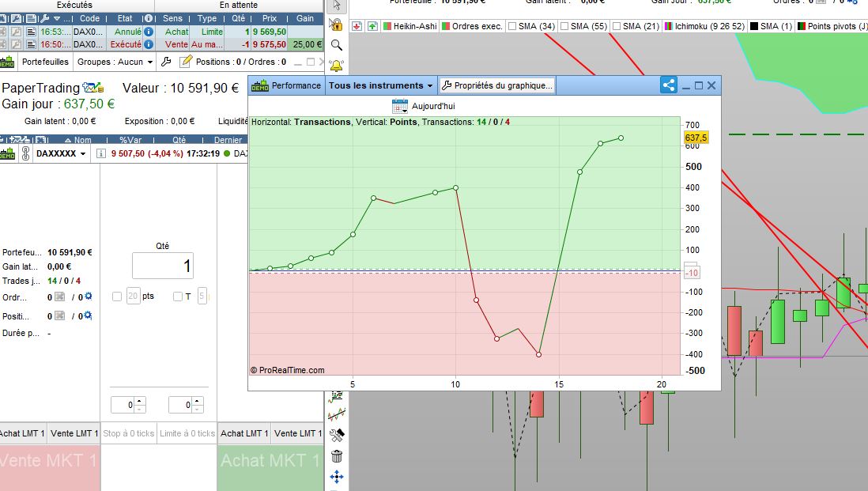Screen dimensions: 868x491
Task: Click Limite à 0 ticks button
Action: pos(187,433)
